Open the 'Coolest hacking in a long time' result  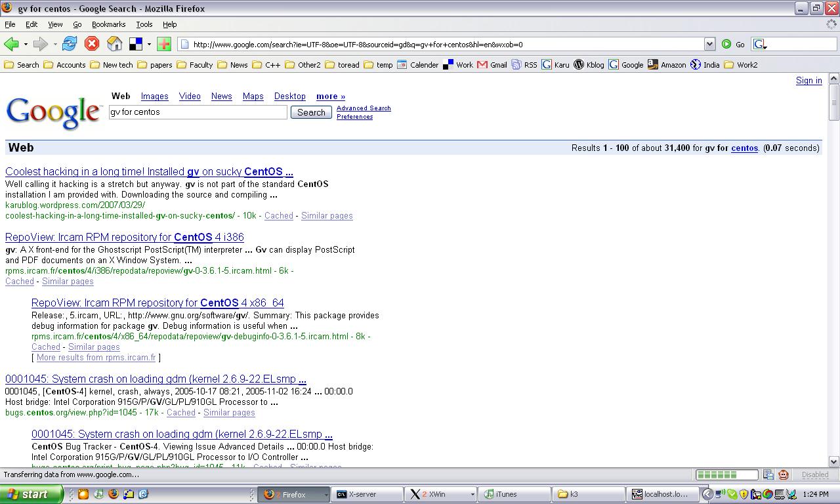[x=149, y=172]
